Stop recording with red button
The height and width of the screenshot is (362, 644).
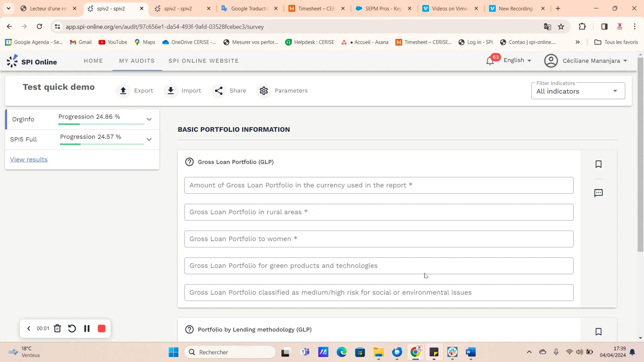pyautogui.click(x=101, y=328)
